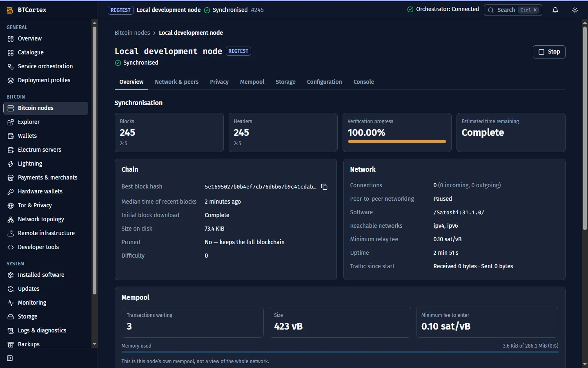Viewport: 588px width, 368px height.
Task: Click the Bitcoin nodes server icon
Action: coord(11,108)
